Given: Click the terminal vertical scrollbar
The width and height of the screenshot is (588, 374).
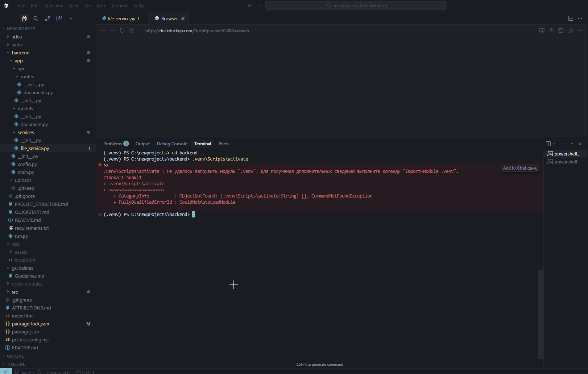Looking at the screenshot, I should coord(541,314).
